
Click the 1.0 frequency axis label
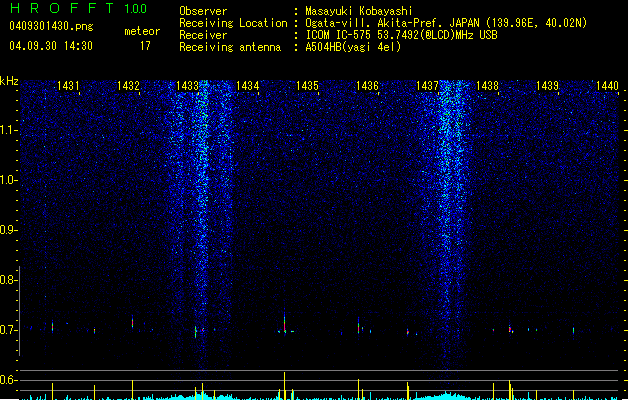click(8, 180)
